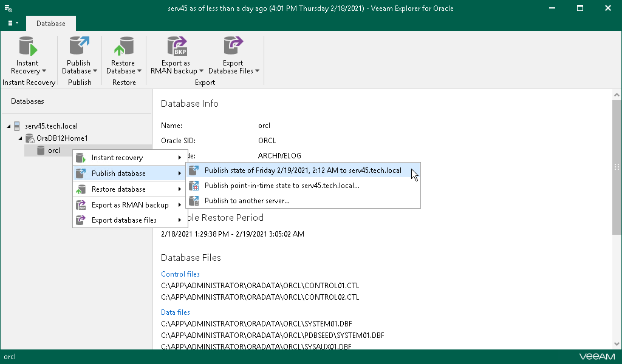This screenshot has width=622, height=364.
Task: Expand the Export as RMAN backup submenu arrow
Action: click(x=180, y=205)
